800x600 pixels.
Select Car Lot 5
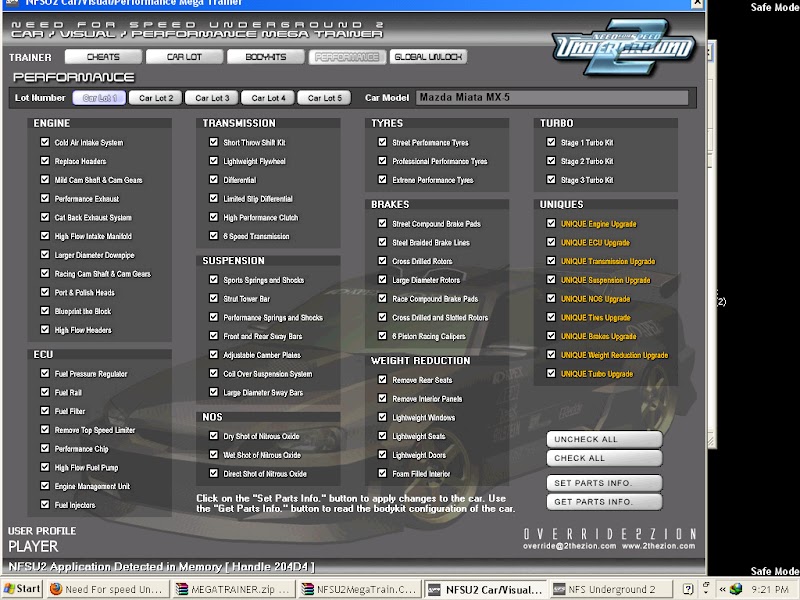[x=324, y=98]
